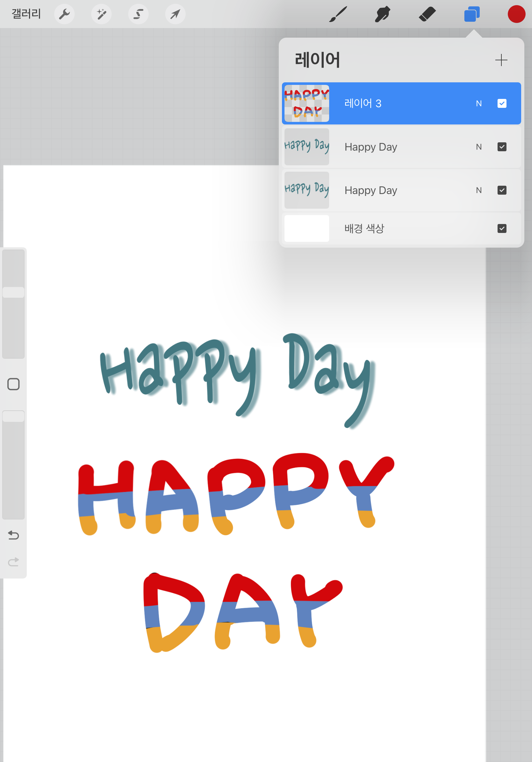Open blend mode N of first Happy Day layer
Image resolution: width=532 pixels, height=762 pixels.
tap(479, 147)
